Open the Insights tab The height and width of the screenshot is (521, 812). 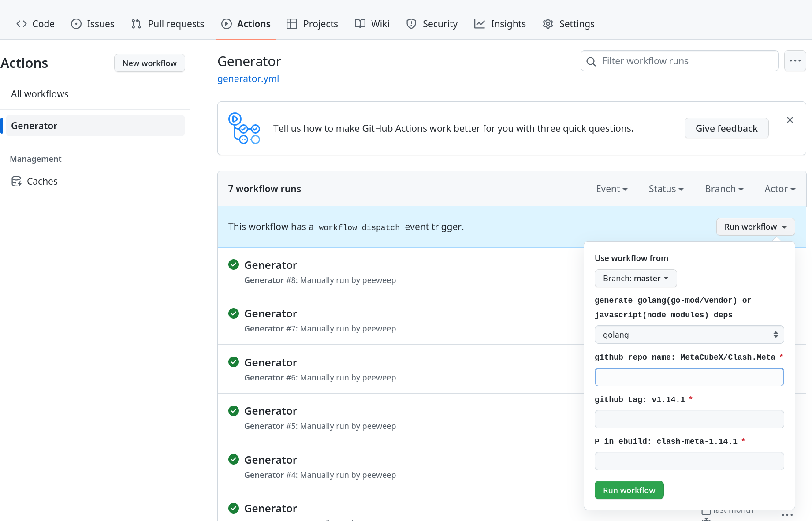500,24
